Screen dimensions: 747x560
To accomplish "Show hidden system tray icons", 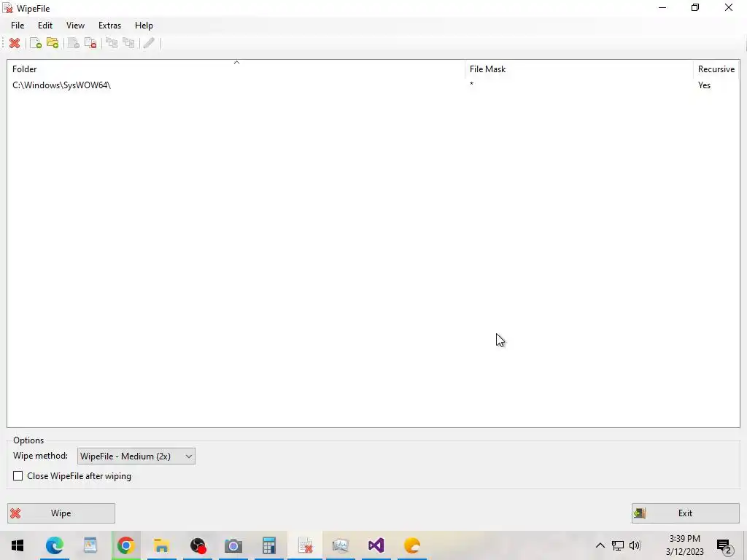I will point(600,545).
